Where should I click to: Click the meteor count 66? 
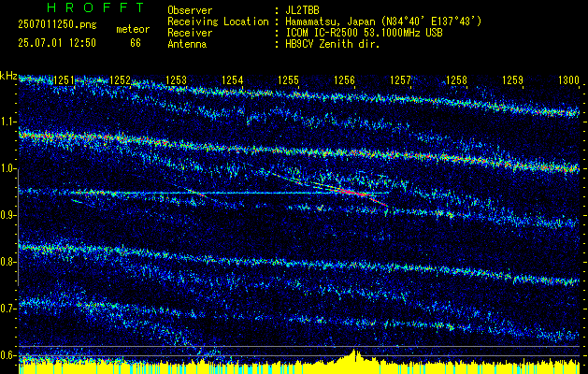click(136, 43)
